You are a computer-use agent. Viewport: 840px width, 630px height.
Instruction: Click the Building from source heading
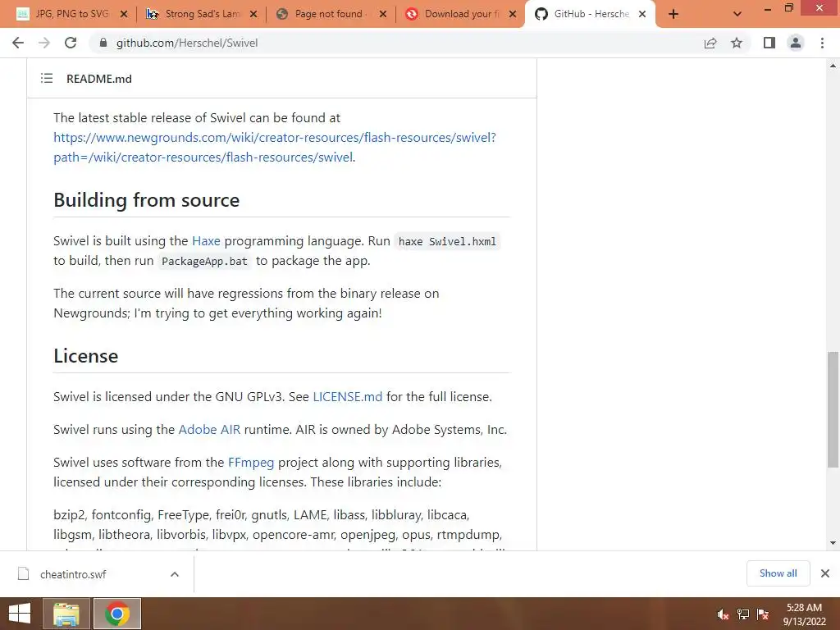click(146, 200)
